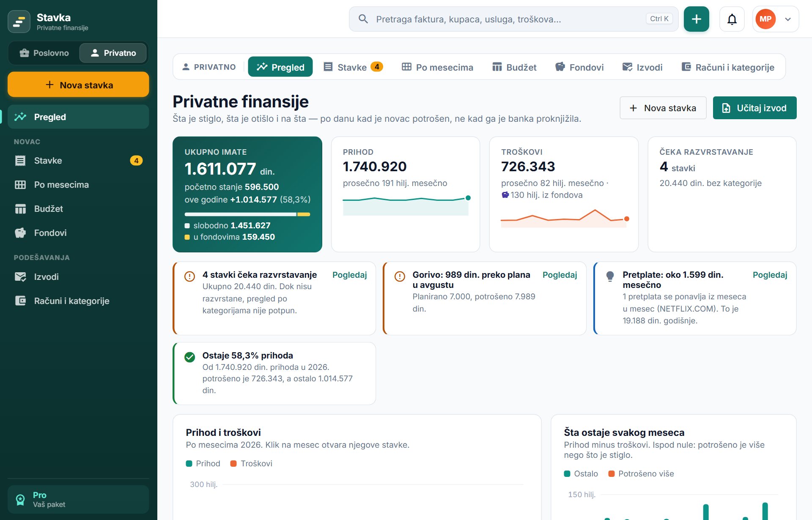Toggle Ostalo series in legend
The image size is (812, 520).
tap(581, 474)
